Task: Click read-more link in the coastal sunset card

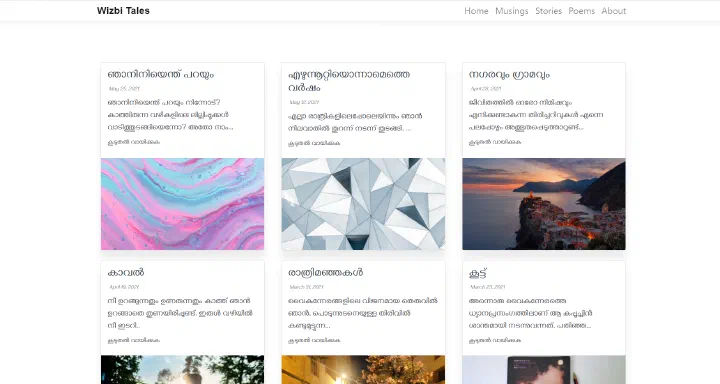Action: 495,142
